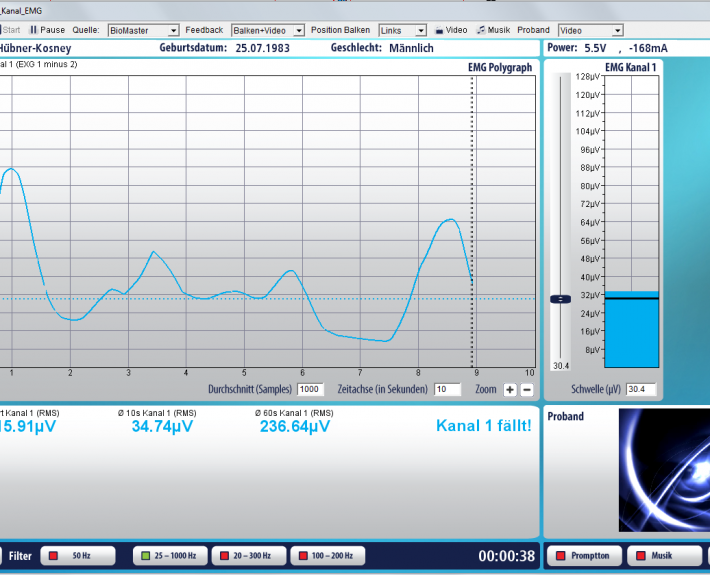Image resolution: width=710 pixels, height=575 pixels.
Task: Click the 'Kanal 1 fällt!' message
Action: [x=484, y=426]
